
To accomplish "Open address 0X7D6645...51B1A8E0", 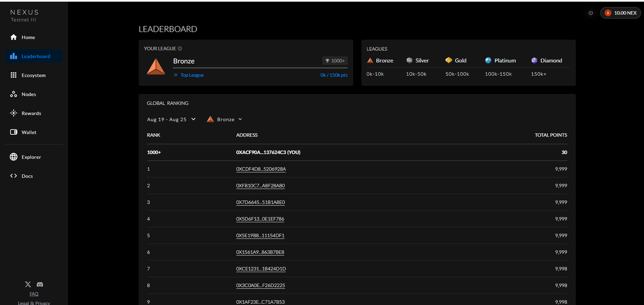I will pos(260,202).
